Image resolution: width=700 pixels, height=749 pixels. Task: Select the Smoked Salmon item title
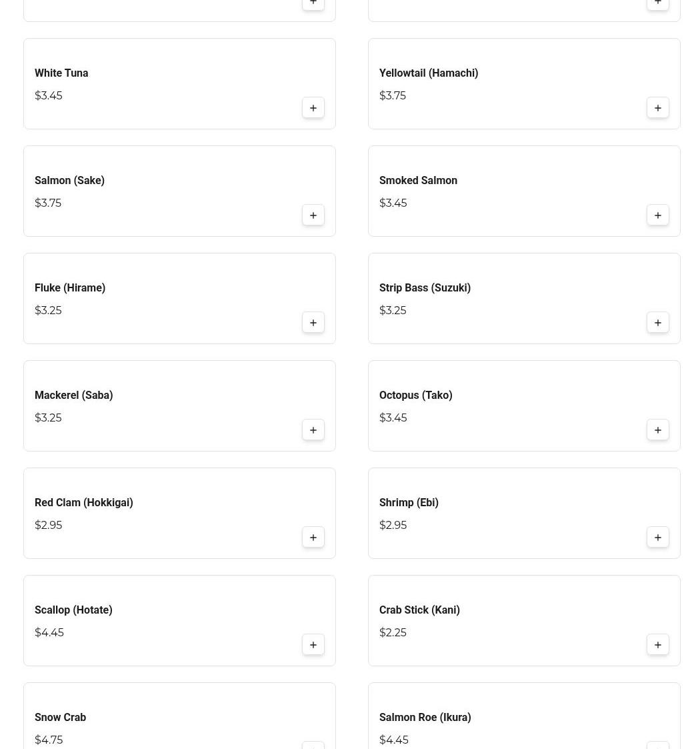418,181
